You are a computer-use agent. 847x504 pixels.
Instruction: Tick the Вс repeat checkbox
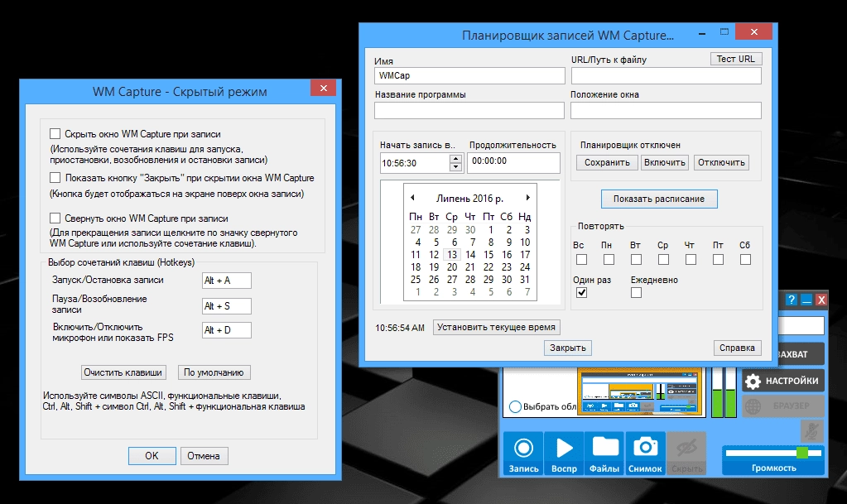click(581, 260)
